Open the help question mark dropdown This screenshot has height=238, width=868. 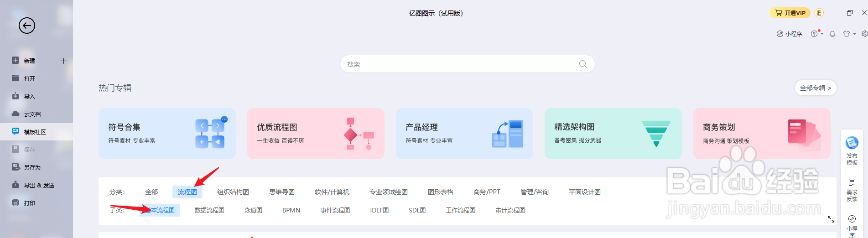tap(816, 34)
